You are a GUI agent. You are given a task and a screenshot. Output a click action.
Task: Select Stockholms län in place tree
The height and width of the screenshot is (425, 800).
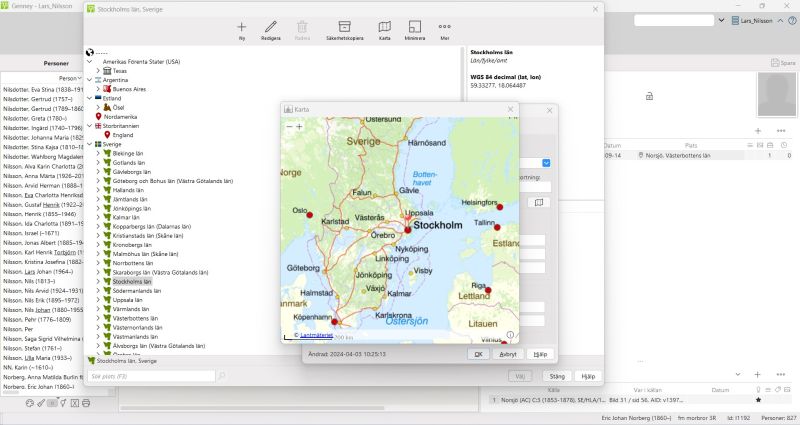click(x=130, y=282)
